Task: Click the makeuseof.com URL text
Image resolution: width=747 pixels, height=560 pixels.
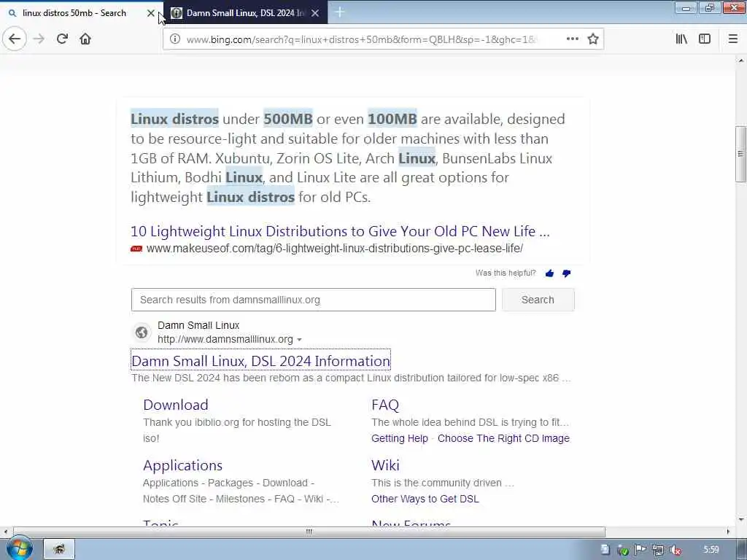Action: click(x=334, y=249)
